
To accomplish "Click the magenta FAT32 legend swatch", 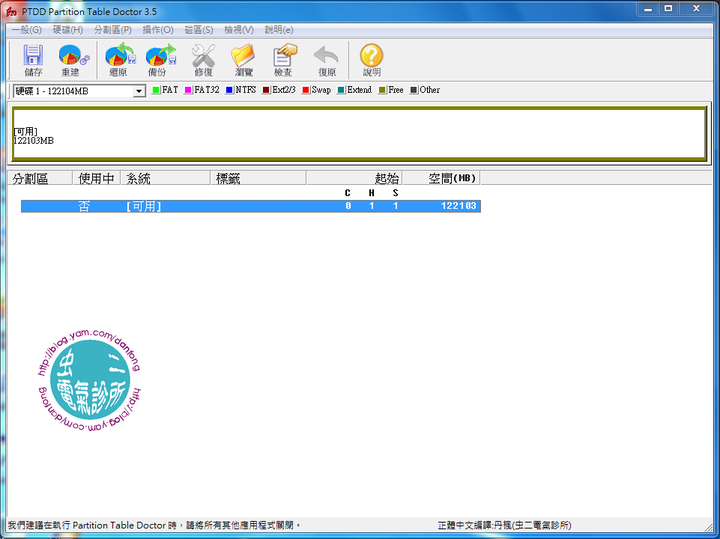I will point(188,90).
